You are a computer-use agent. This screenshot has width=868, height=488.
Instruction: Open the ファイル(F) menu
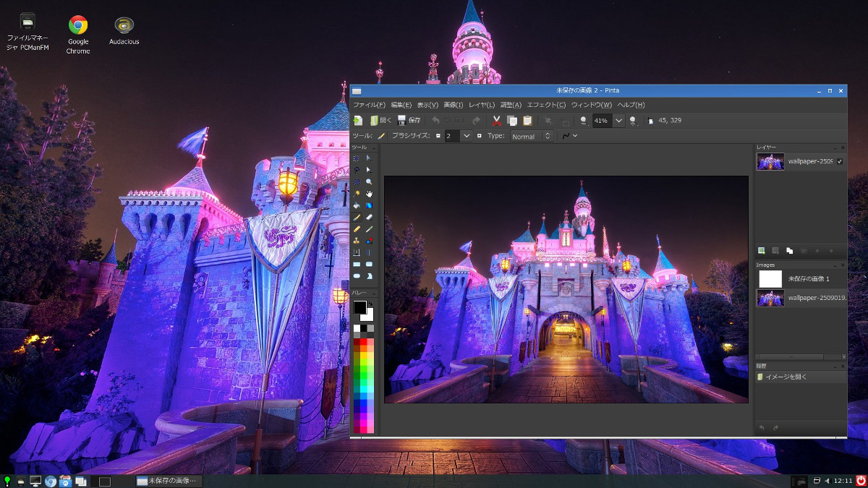(x=369, y=106)
